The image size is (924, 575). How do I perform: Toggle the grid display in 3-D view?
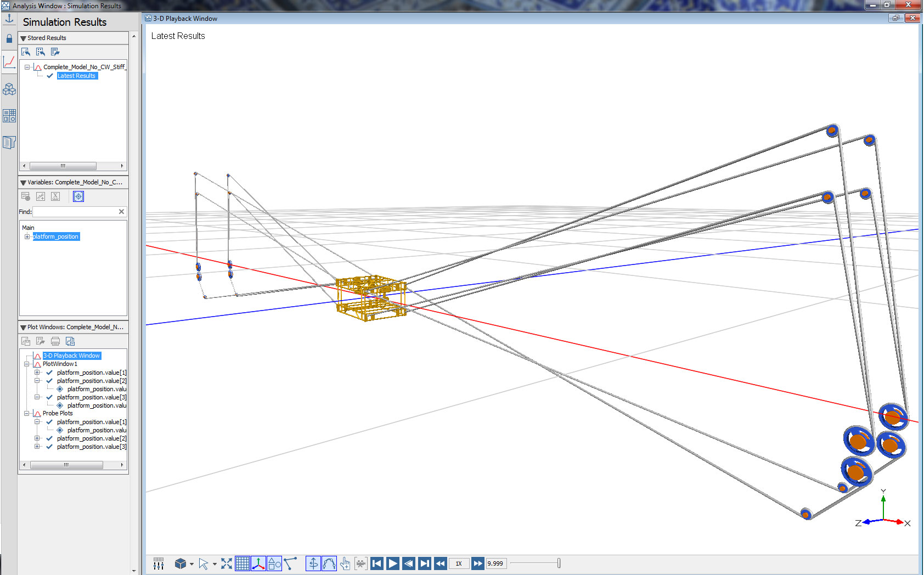242,563
